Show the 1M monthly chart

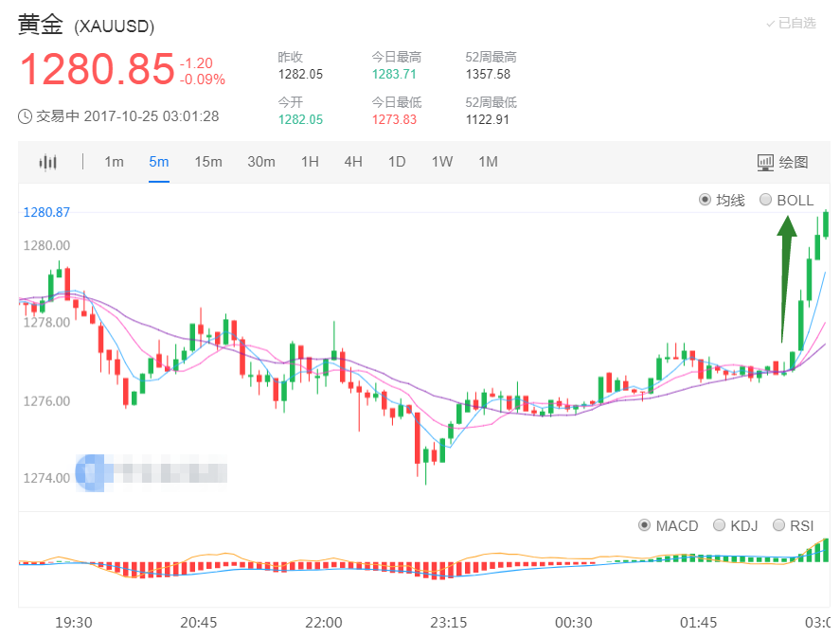(x=488, y=162)
